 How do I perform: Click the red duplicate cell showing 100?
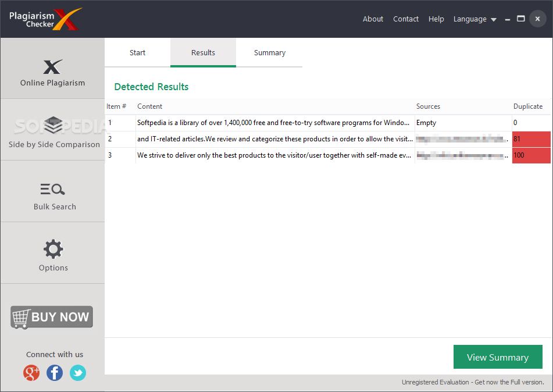coord(531,155)
